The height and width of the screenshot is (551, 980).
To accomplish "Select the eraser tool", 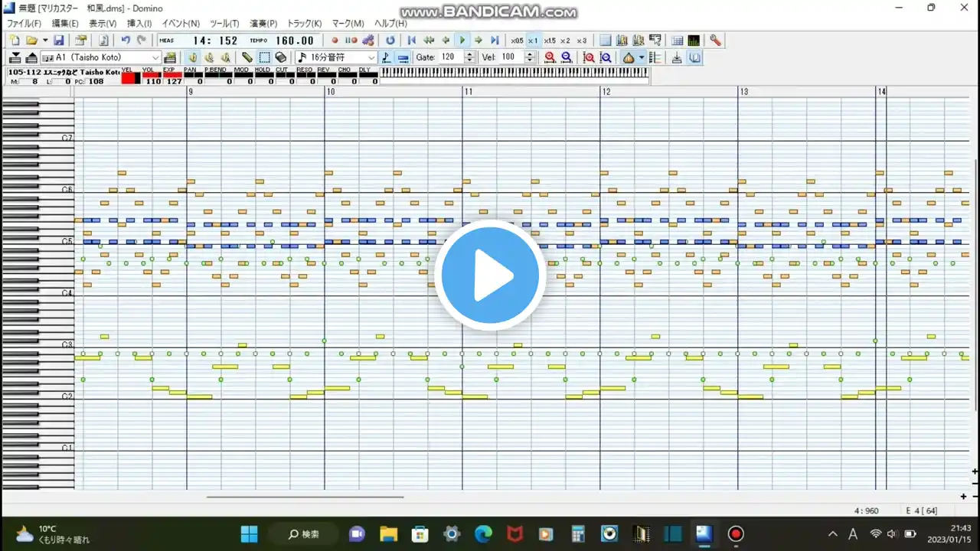I will coord(281,57).
